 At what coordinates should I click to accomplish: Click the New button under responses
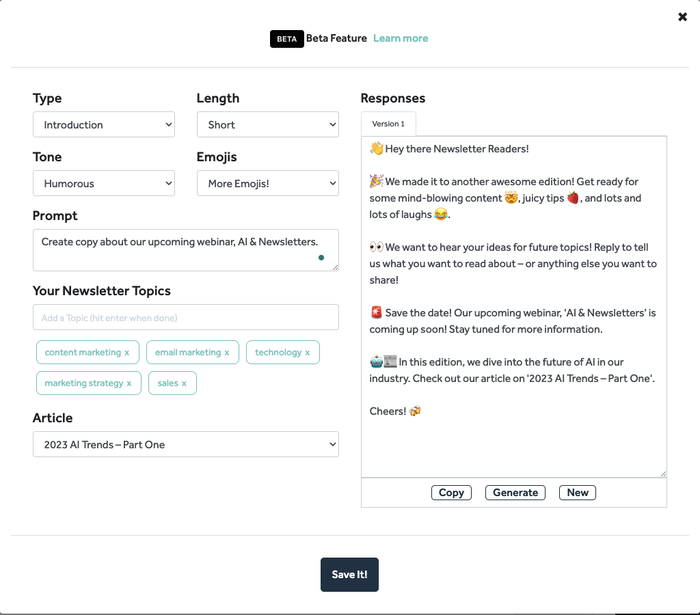(578, 493)
